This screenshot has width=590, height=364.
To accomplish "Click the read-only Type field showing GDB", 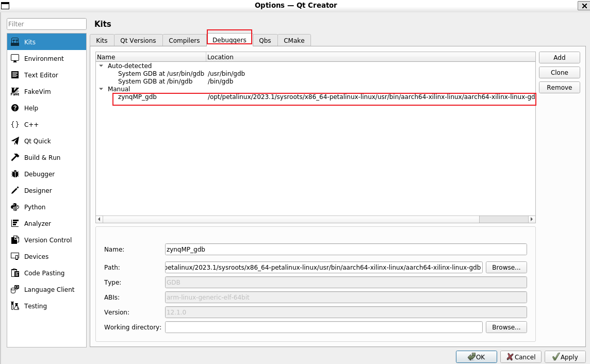I will coord(346,283).
